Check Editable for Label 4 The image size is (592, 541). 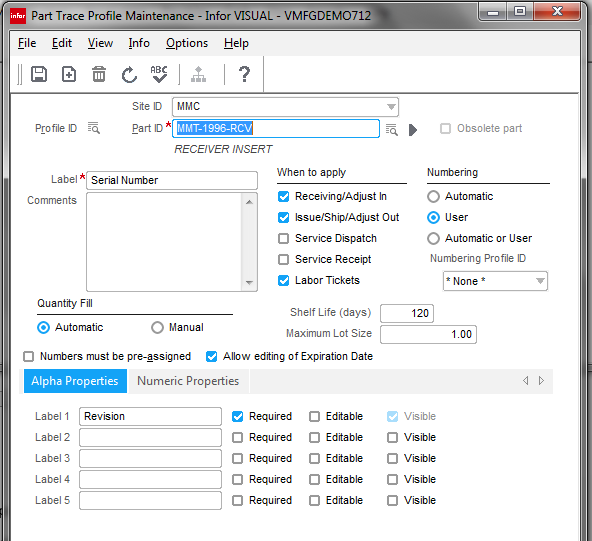[x=314, y=479]
